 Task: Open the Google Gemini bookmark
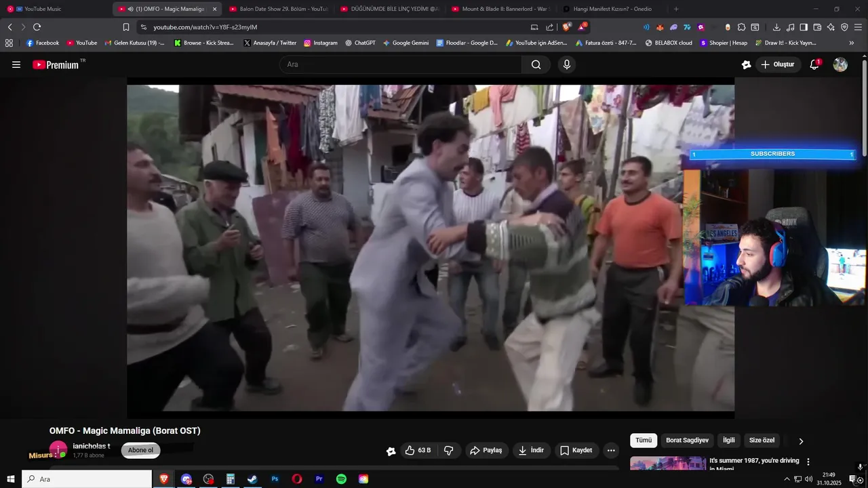406,43
